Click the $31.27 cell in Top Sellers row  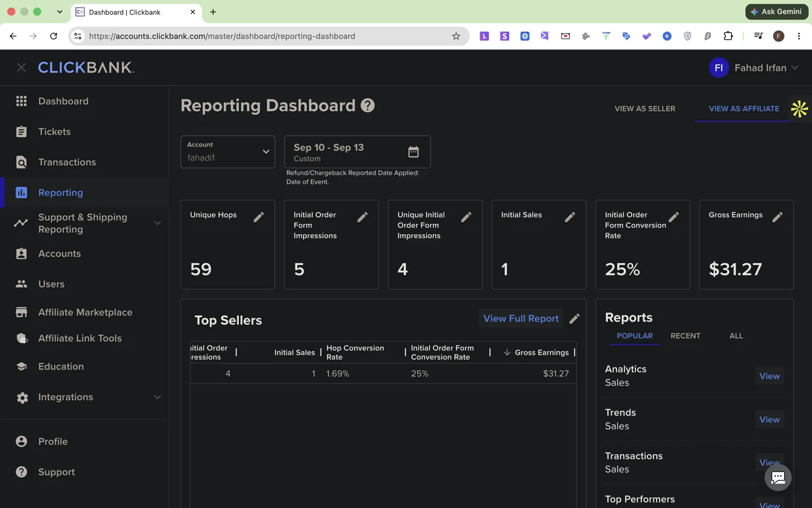(x=556, y=374)
